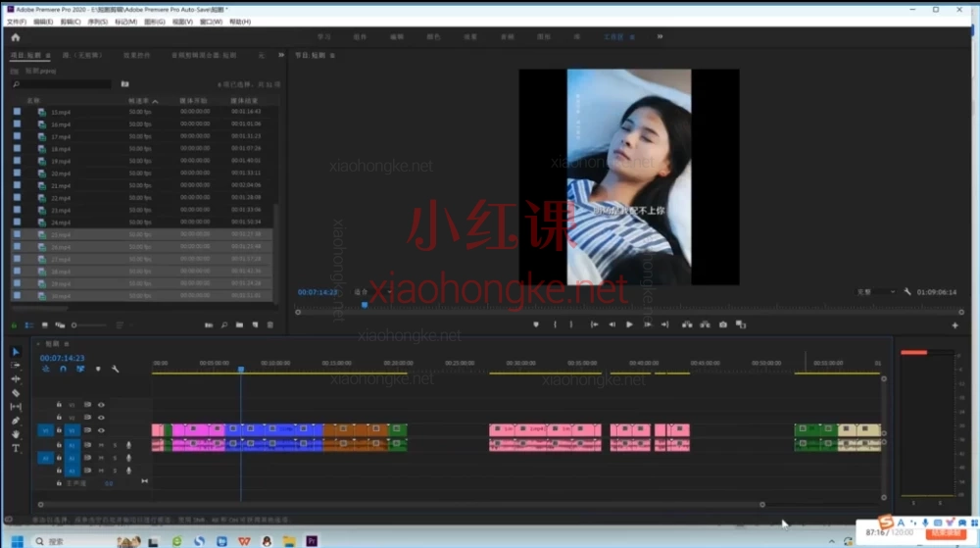Viewport: 980px width, 548px height.
Task: Switch Project panel to list view
Action: click(x=28, y=325)
